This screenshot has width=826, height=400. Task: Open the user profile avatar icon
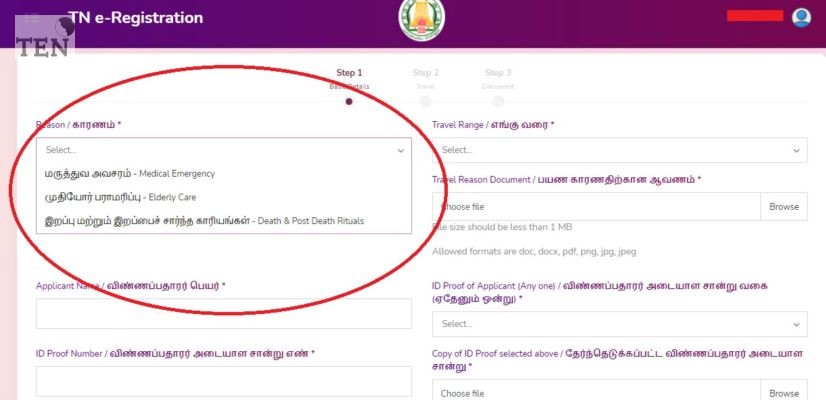click(801, 17)
